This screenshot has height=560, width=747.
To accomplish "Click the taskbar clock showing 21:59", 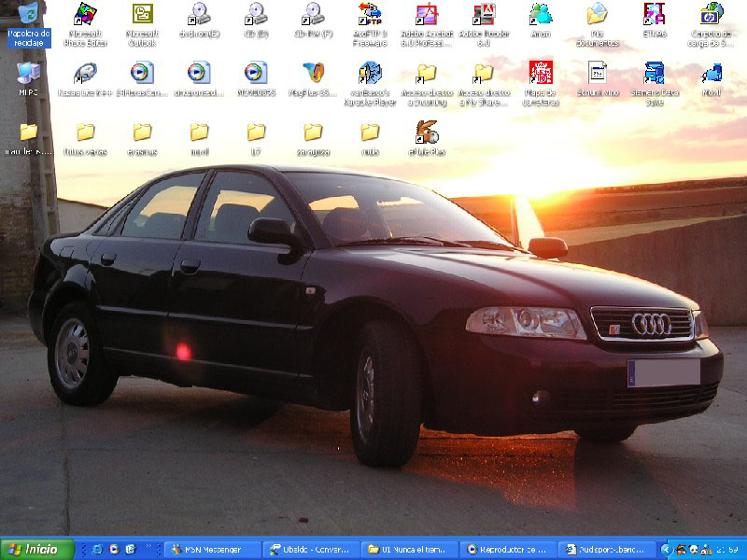I will coord(727,550).
